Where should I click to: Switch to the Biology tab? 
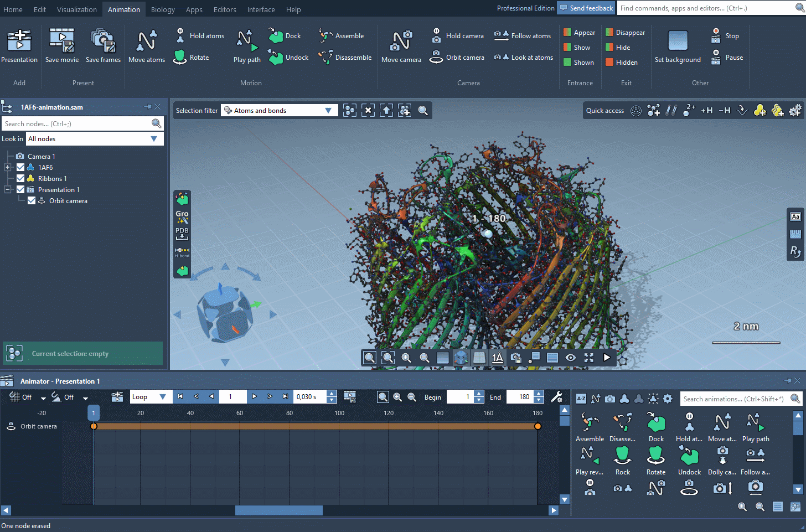tap(163, 9)
